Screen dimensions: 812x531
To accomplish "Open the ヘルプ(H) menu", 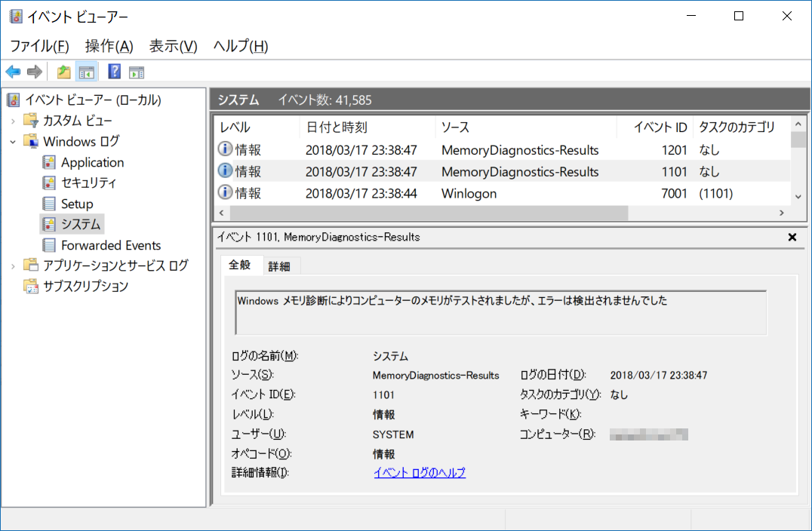I will pos(241,46).
